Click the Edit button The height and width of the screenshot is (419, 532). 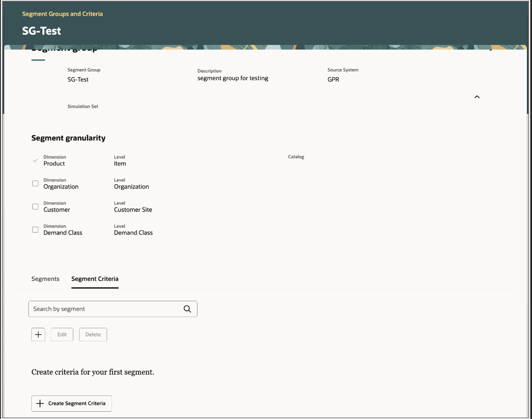pos(62,334)
